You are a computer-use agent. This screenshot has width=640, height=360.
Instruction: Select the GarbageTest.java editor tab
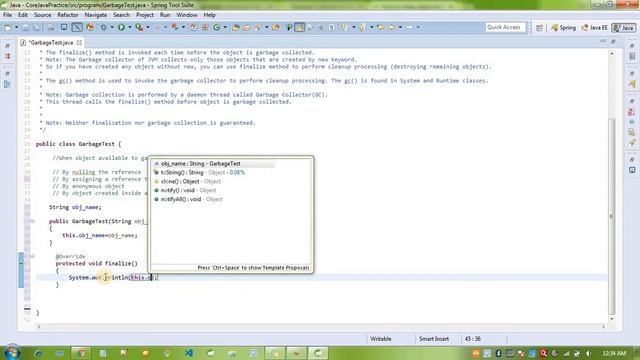(x=51, y=42)
